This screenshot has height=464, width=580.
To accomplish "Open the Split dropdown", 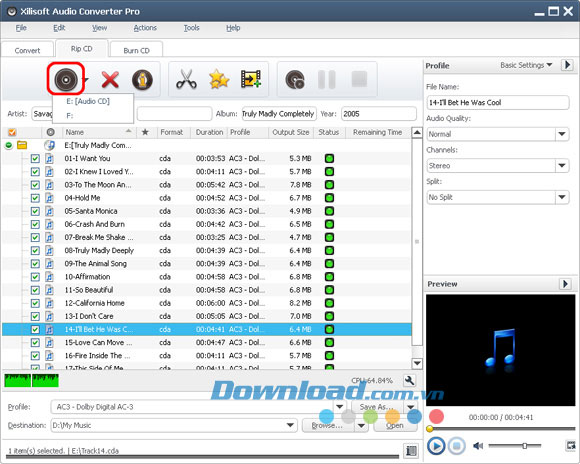I will (562, 197).
